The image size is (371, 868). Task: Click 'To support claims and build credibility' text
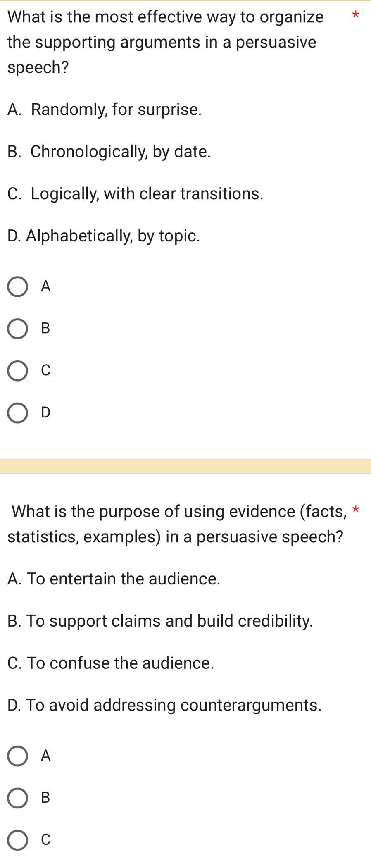160,621
